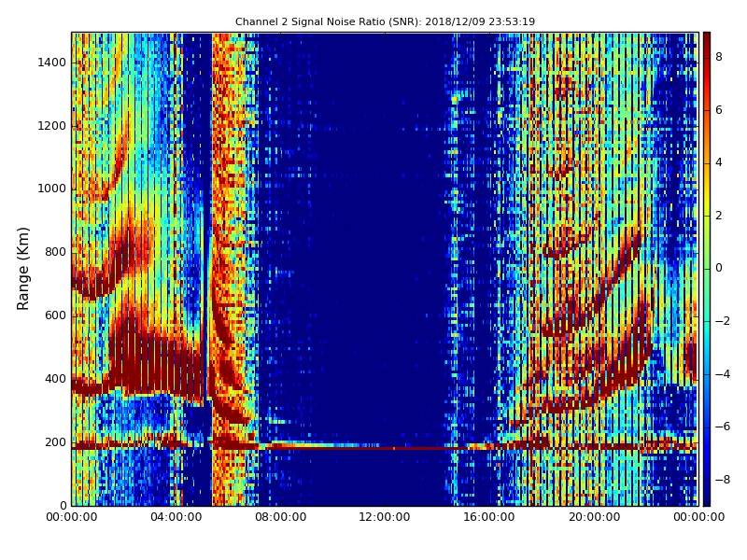
Task: Click the colorbar label −4
Action: [723, 374]
